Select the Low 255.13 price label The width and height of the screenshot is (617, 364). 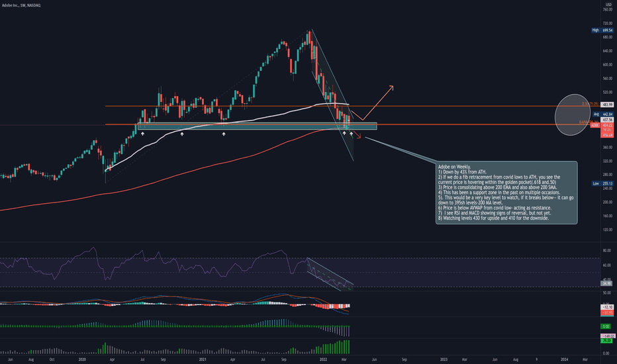[602, 183]
